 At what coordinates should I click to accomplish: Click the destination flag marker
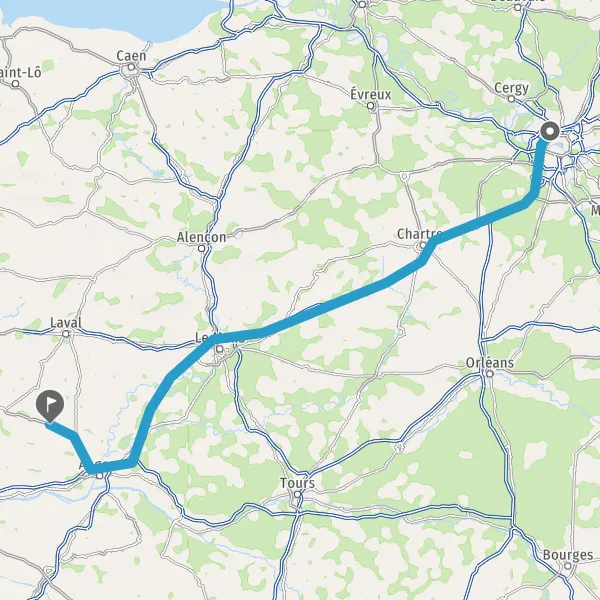point(50,406)
